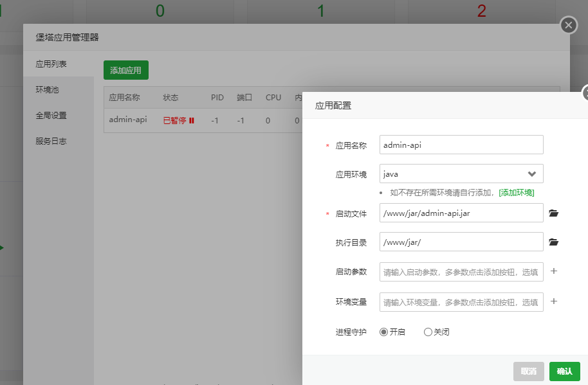Focus the 启动参数 input field

point(461,272)
